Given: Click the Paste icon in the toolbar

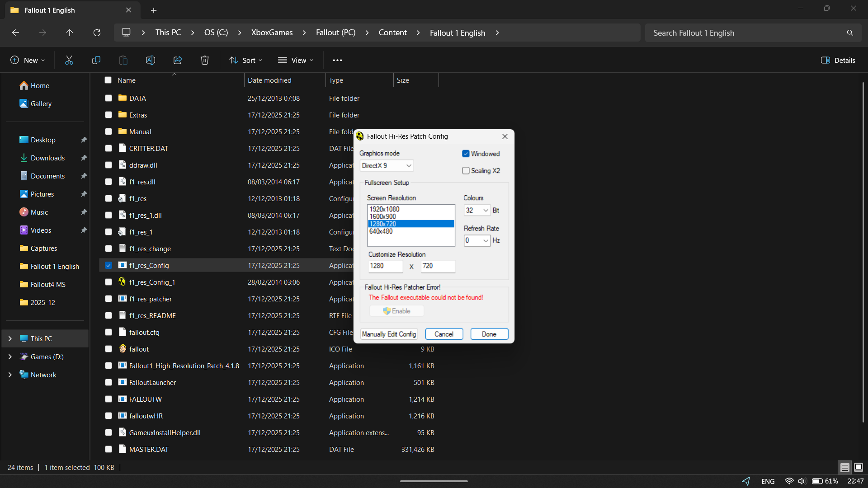Looking at the screenshot, I should click(123, 60).
